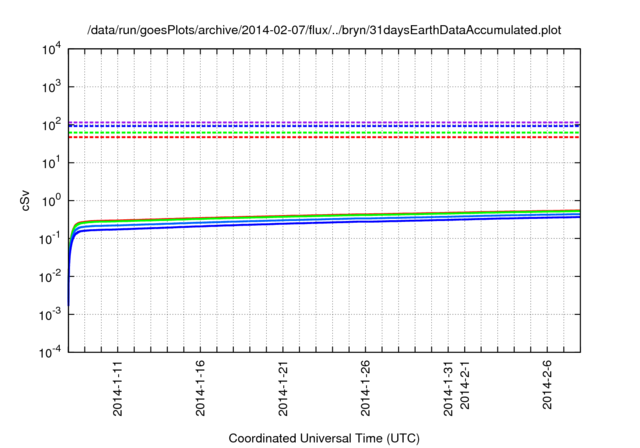This screenshot has height=448, width=640.
Task: Click the 2014-1-31 date tick label
Action: 448,388
